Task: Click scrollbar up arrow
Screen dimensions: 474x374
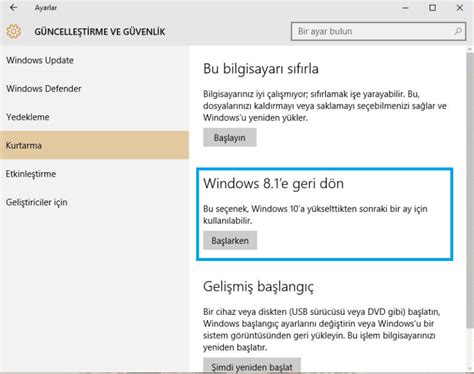Action: coord(470,49)
